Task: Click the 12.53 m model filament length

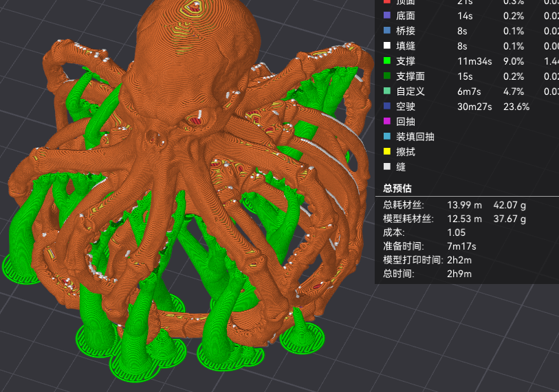Action: click(x=465, y=219)
